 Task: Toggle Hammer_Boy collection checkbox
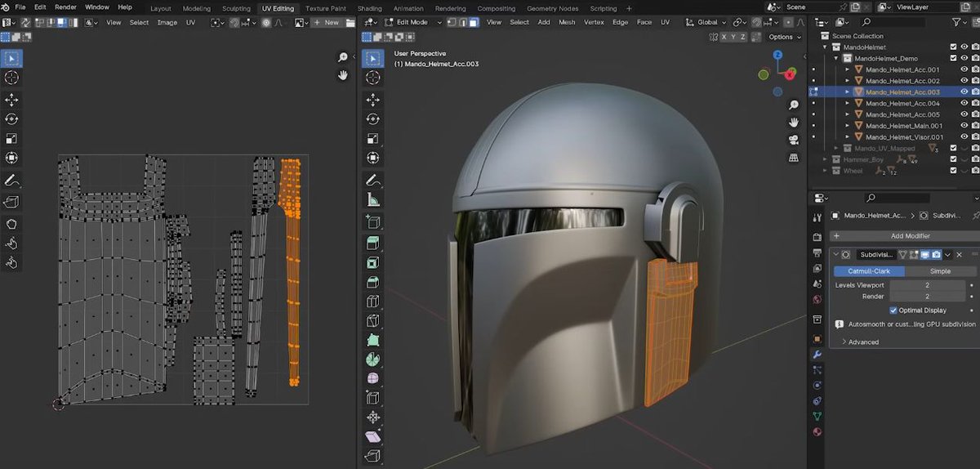click(953, 159)
